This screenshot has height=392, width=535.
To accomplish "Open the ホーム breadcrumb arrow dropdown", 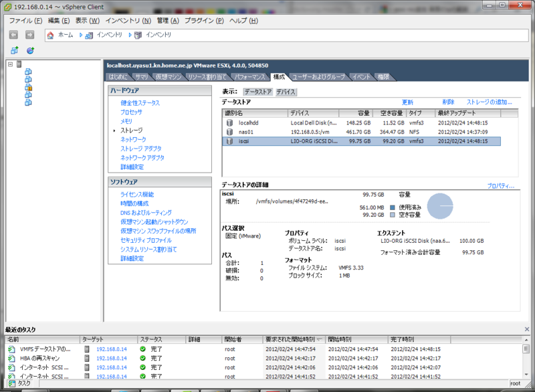I will pos(80,35).
